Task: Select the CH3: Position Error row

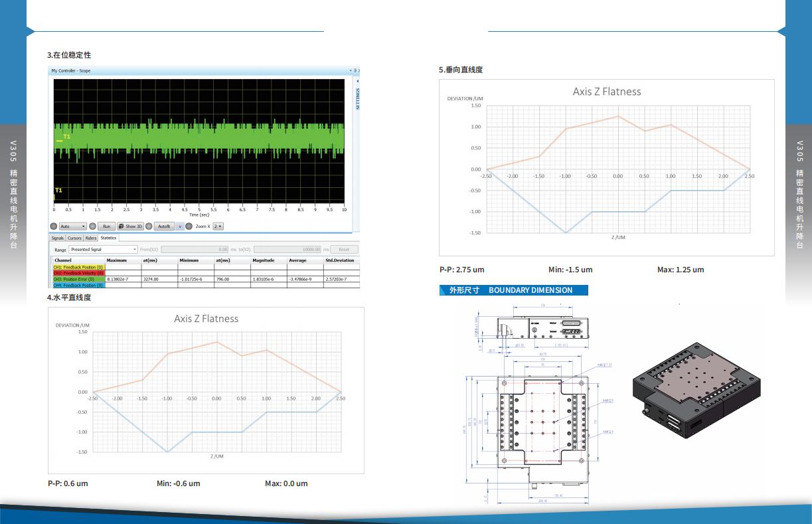Action: (78, 279)
